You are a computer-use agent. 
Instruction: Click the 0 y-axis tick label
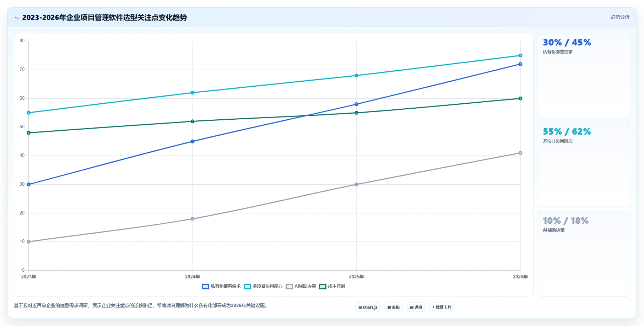point(23,270)
